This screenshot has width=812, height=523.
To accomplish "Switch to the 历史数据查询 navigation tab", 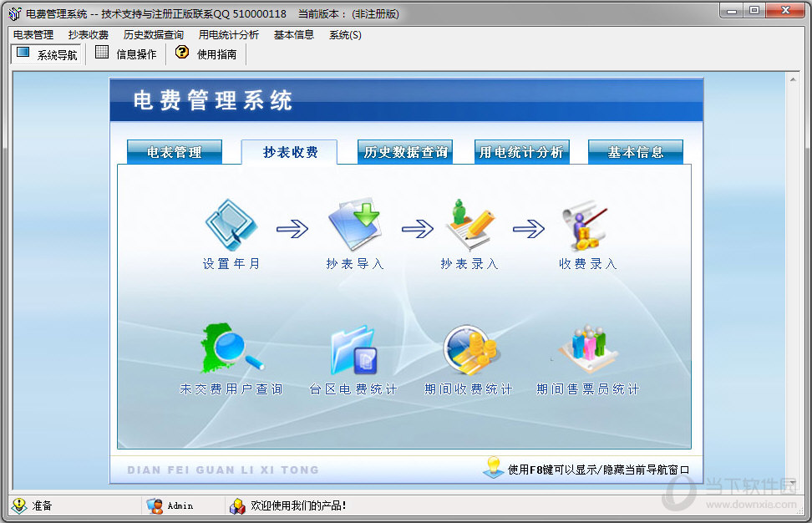I will pos(405,152).
